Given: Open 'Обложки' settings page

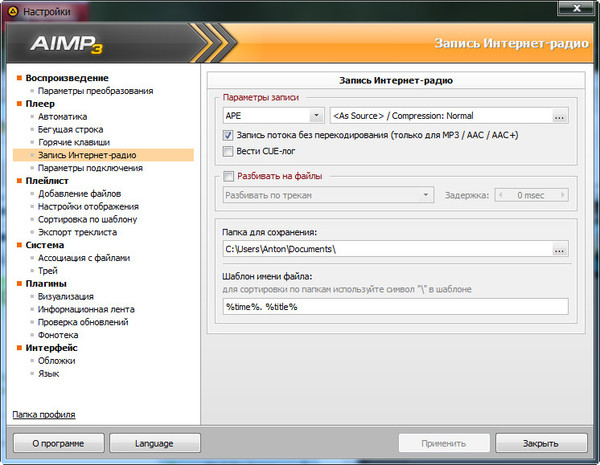Looking at the screenshot, I should 56,361.
